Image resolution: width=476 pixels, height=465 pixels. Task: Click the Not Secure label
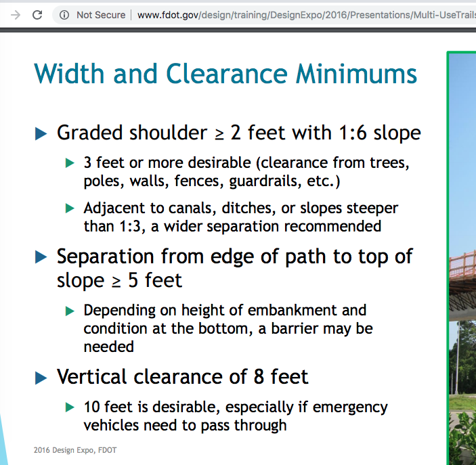(x=100, y=14)
